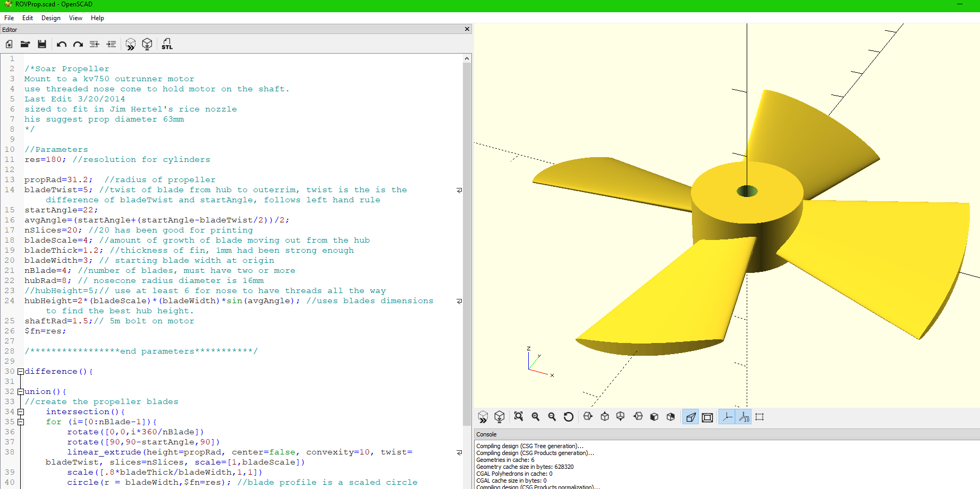
Task: Open the Design menu
Action: click(x=51, y=18)
